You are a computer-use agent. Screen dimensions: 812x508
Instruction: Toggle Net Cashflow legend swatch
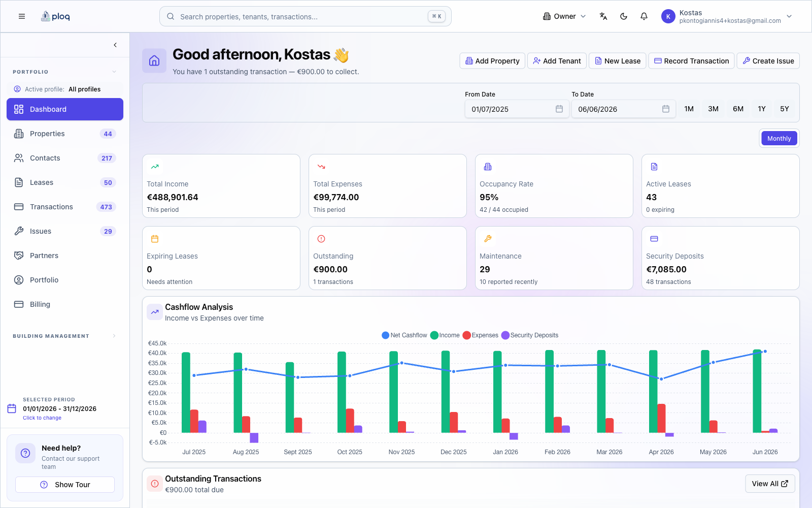tap(385, 335)
